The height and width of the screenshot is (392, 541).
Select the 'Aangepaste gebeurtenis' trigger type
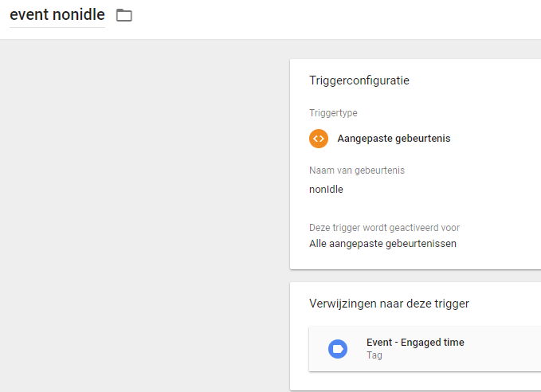tap(394, 139)
